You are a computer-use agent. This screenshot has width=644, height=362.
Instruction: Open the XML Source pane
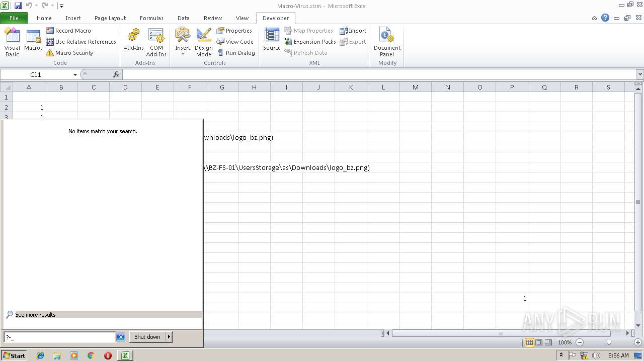272,40
